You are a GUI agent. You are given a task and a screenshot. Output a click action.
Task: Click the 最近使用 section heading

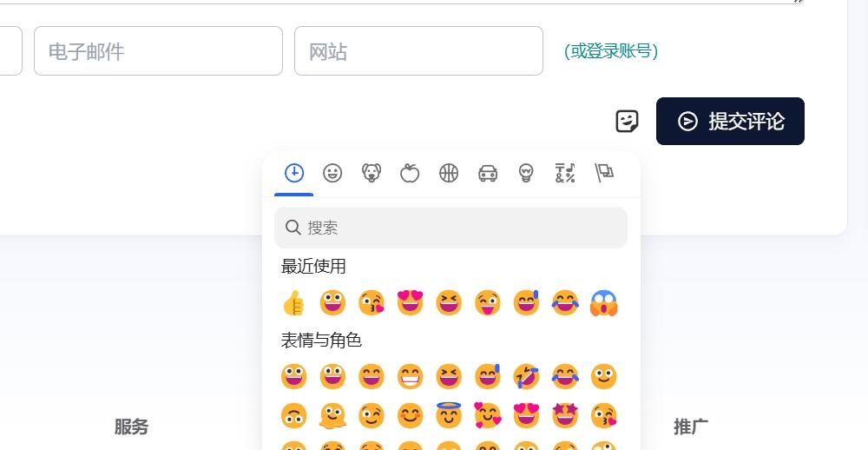pos(313,267)
